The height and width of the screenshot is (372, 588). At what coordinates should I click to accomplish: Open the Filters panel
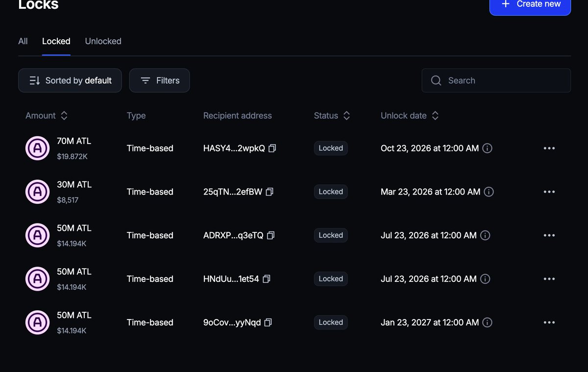pos(159,80)
